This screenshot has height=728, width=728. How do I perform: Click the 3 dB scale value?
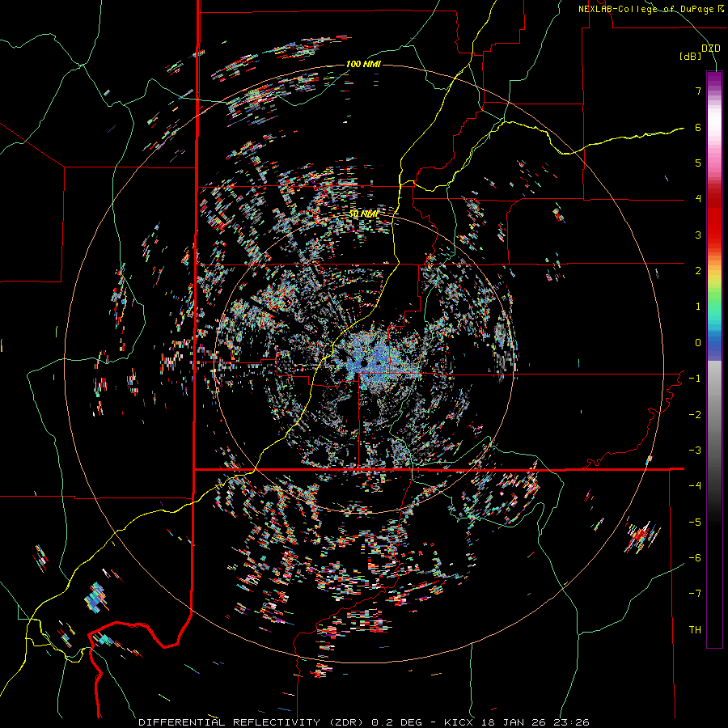(x=698, y=235)
